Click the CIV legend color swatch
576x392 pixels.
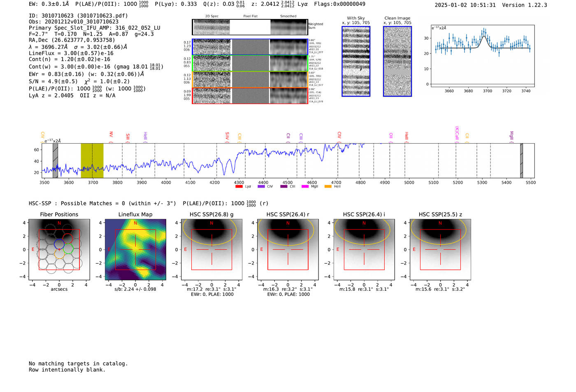[x=261, y=186]
